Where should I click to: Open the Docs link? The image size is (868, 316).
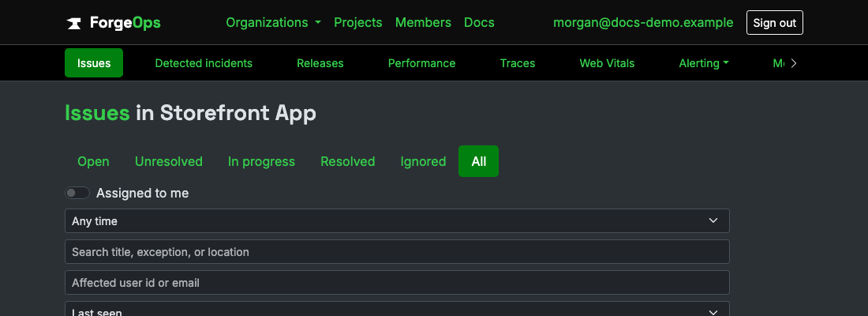pos(480,23)
